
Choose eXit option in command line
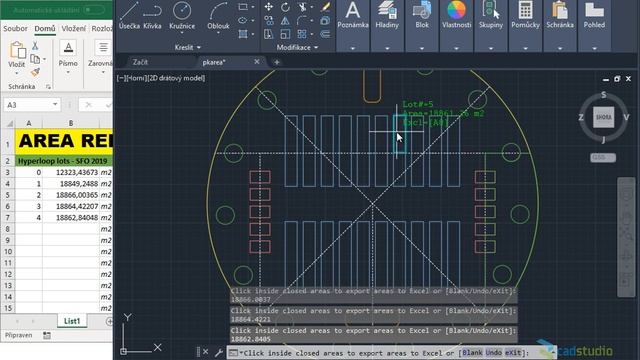pos(513,352)
